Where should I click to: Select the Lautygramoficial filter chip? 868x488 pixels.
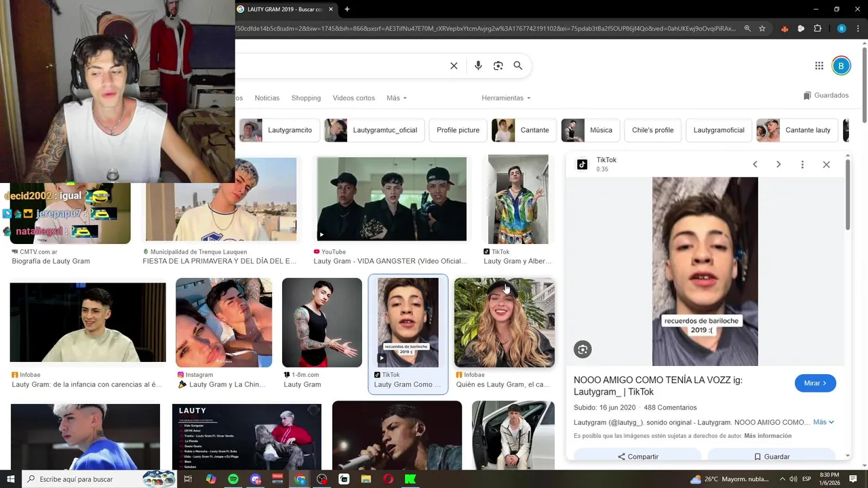coord(719,130)
